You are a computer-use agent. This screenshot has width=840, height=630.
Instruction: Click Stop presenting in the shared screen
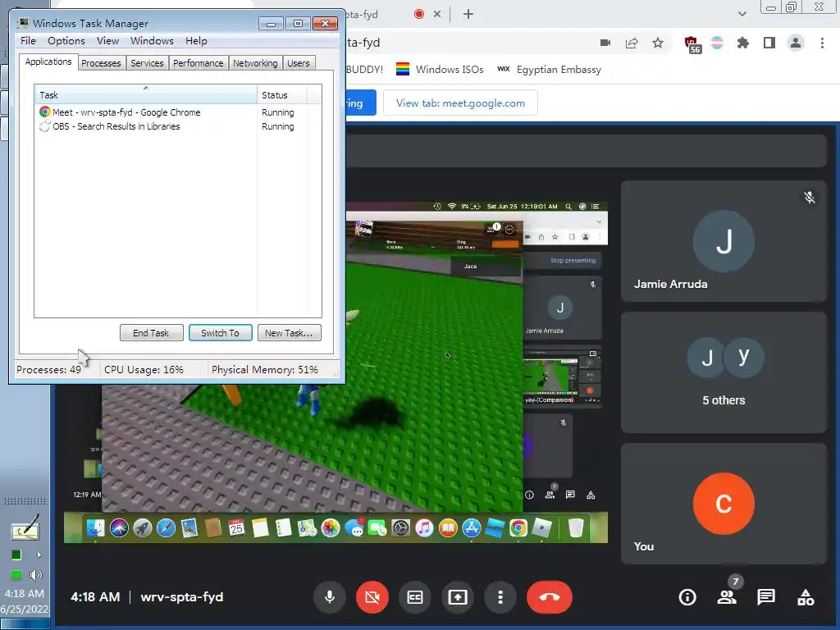click(573, 260)
